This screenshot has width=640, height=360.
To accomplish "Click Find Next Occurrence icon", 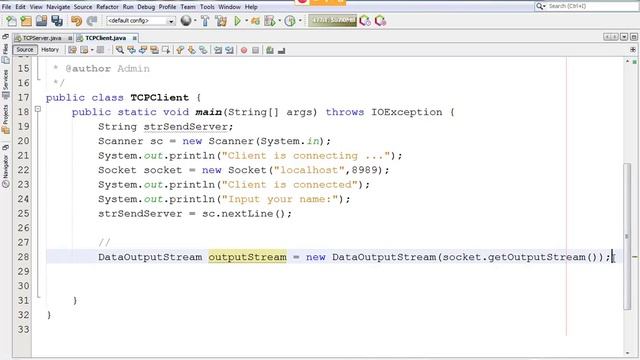I will [142, 50].
